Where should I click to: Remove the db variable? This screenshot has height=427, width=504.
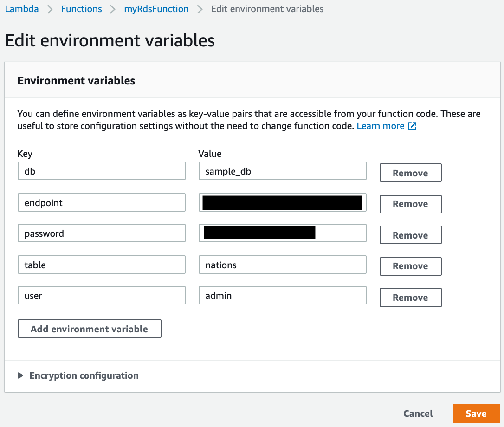coord(410,173)
